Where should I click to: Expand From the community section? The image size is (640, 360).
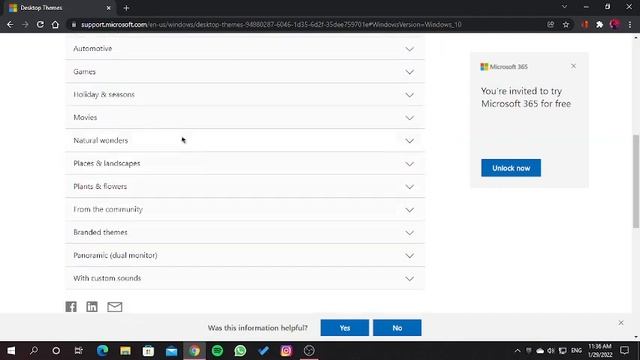click(245, 209)
